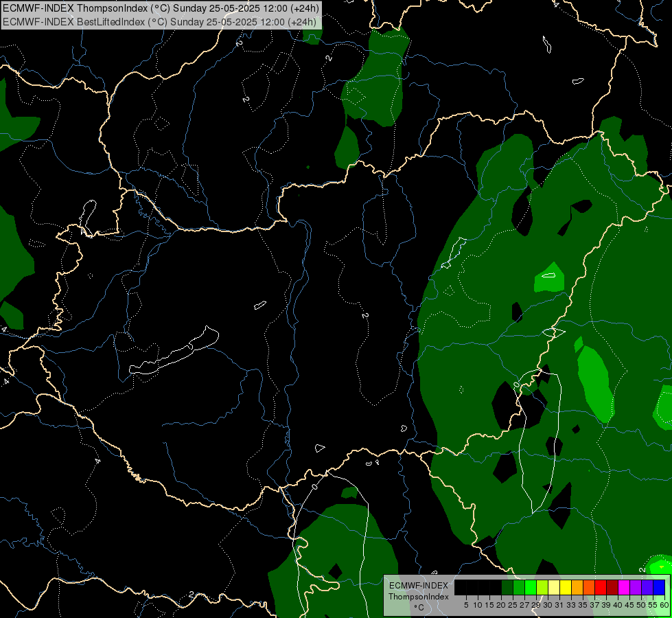
Task: Click the legend tick value '5'
Action: click(x=466, y=605)
